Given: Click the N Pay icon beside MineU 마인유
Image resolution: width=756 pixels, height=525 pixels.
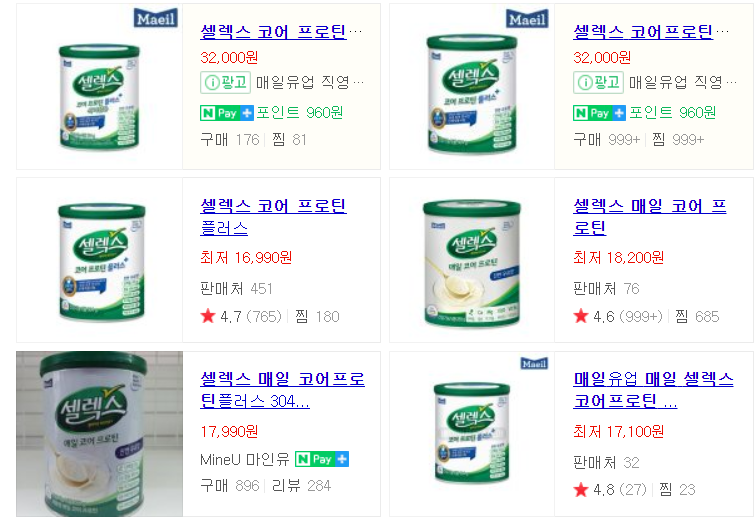Looking at the screenshot, I should (322, 459).
